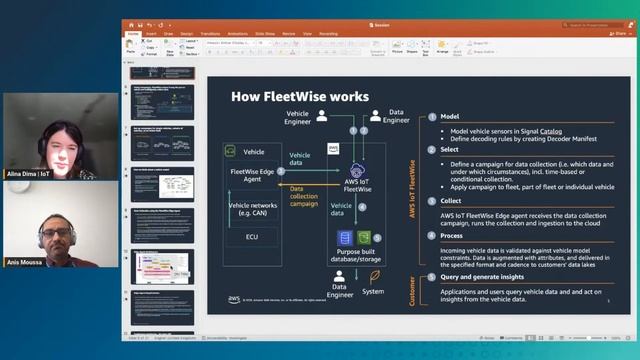Screen dimensions: 640x360
Task: Open the Shapes gallery
Action: tap(412, 47)
